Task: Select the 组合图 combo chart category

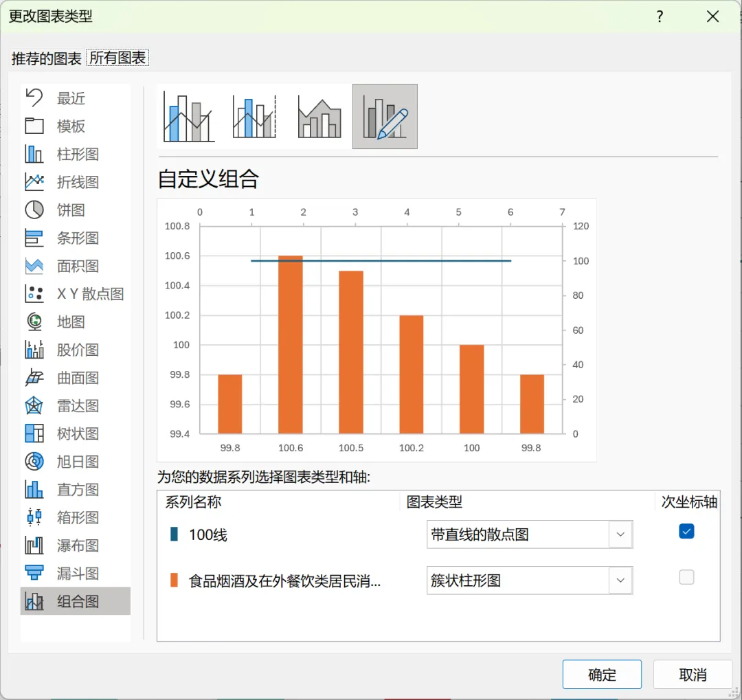Action: point(76,601)
